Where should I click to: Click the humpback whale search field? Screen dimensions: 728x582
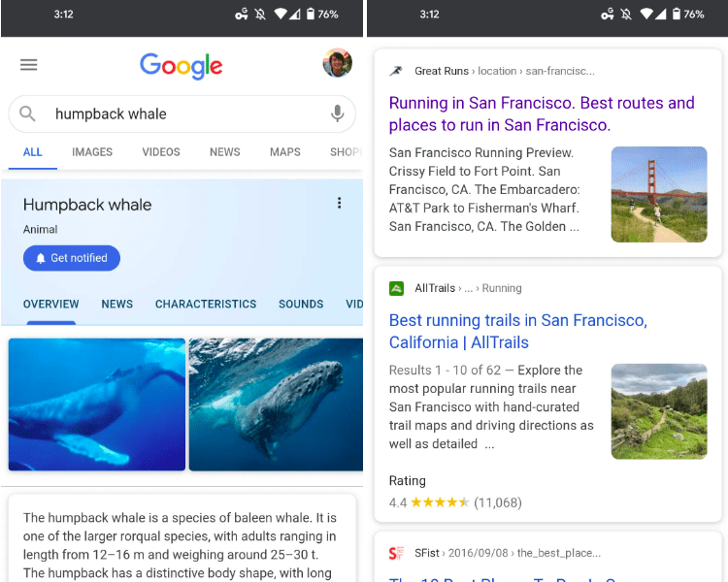click(175, 113)
